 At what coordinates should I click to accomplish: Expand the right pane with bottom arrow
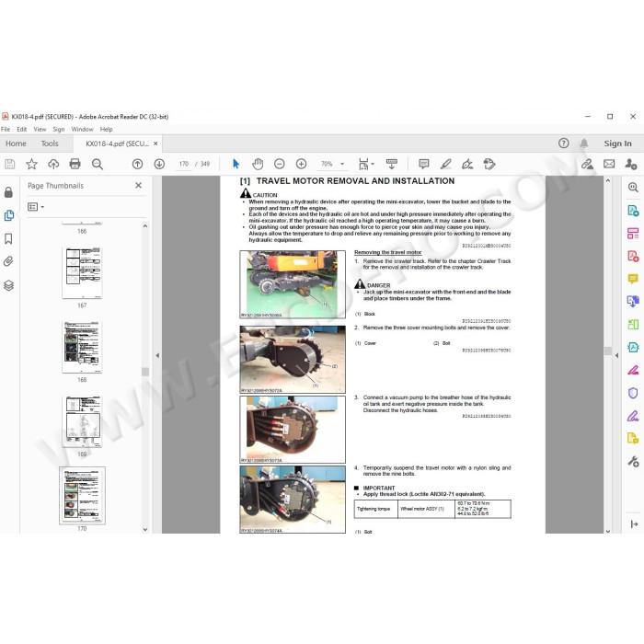634,524
